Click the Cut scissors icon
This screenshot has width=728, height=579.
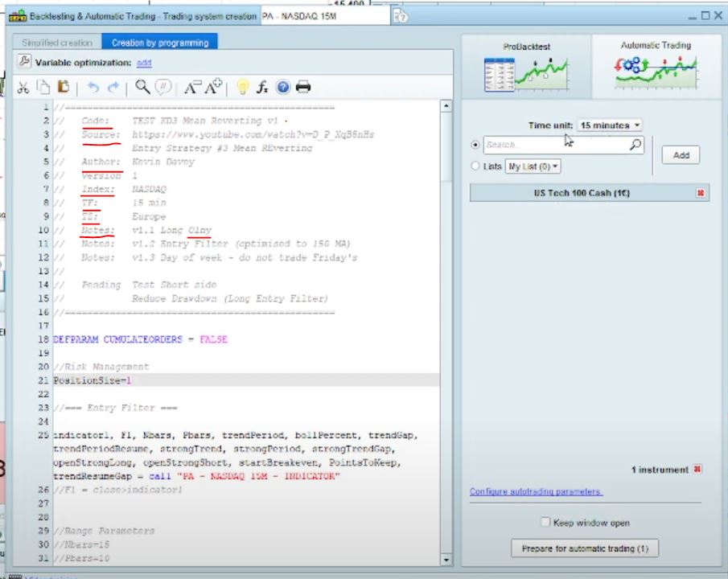(x=23, y=88)
